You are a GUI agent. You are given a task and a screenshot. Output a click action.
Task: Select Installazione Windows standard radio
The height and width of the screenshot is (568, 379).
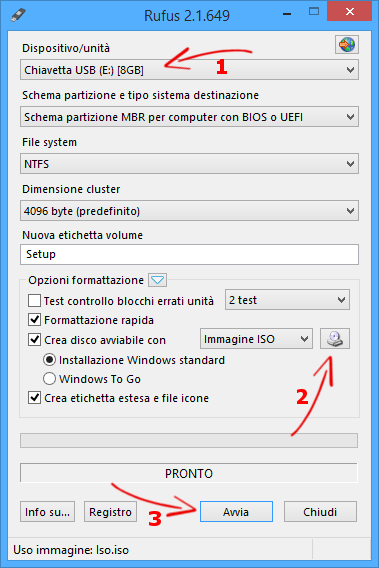point(49,360)
